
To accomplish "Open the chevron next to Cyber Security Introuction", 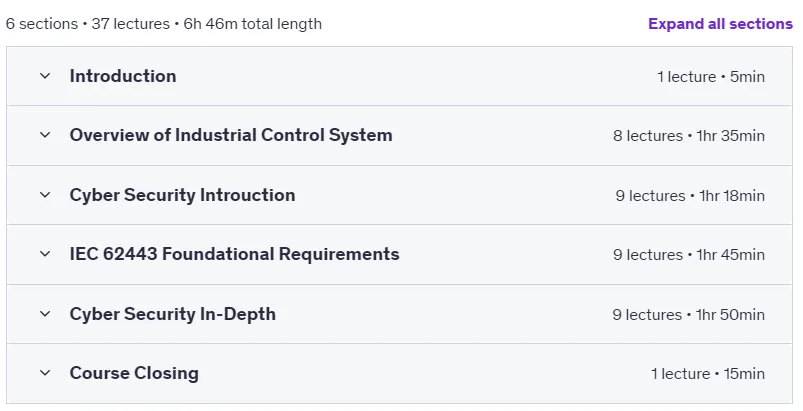I will pos(45,195).
